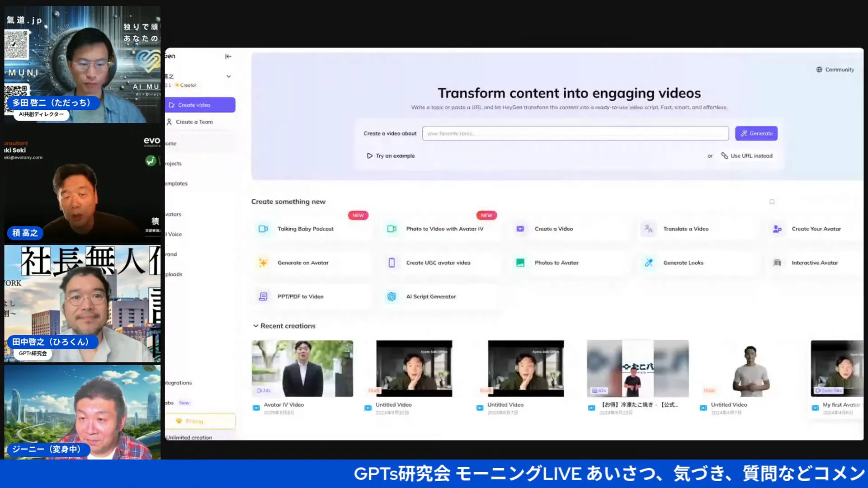Click the Photo to Video with Avatar IV icon
Viewport: 868px width, 488px height.
click(392, 229)
